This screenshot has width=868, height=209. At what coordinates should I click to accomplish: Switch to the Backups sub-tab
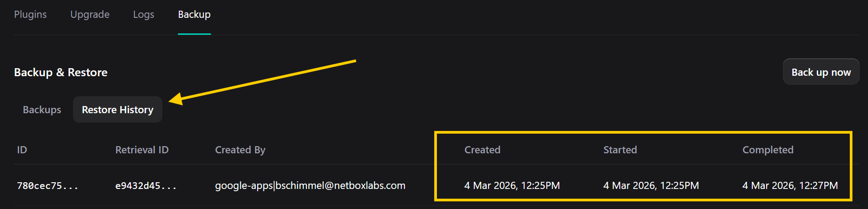coord(42,110)
